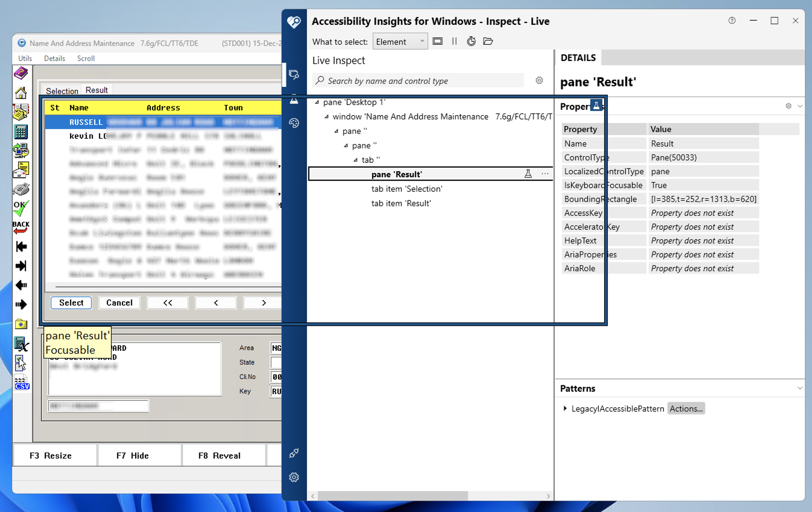Click the F7 Hide button

(139, 455)
